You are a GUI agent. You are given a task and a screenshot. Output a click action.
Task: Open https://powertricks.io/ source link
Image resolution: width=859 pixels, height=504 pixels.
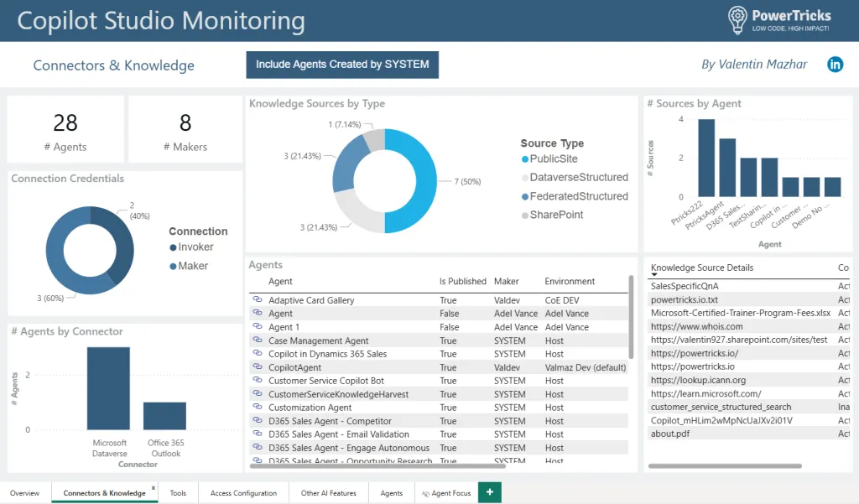pyautogui.click(x=694, y=353)
